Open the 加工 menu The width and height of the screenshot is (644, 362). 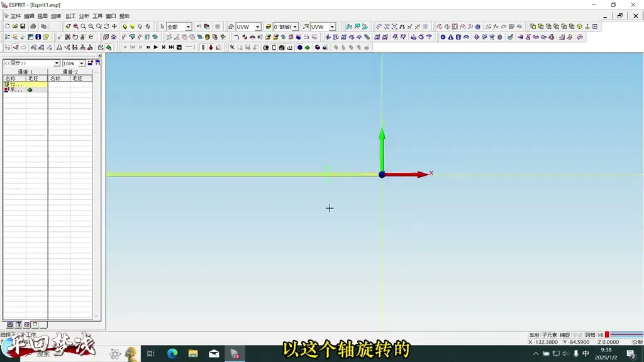pyautogui.click(x=70, y=16)
